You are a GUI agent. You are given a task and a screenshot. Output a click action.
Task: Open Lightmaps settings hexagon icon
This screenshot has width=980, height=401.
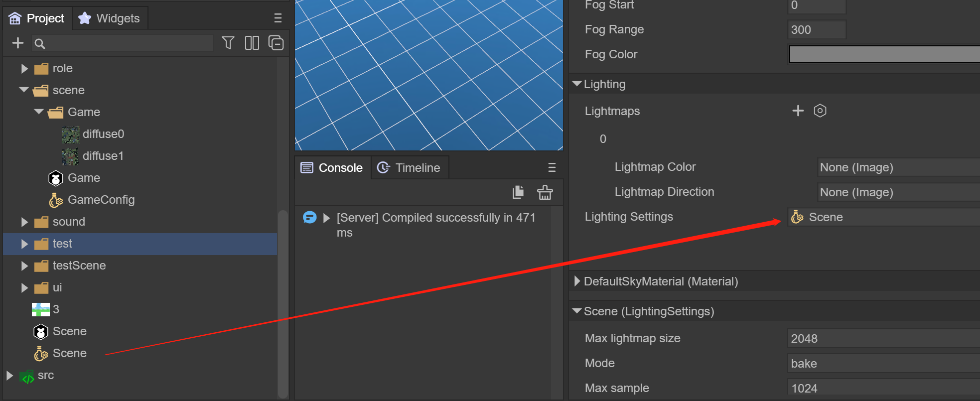pos(820,111)
